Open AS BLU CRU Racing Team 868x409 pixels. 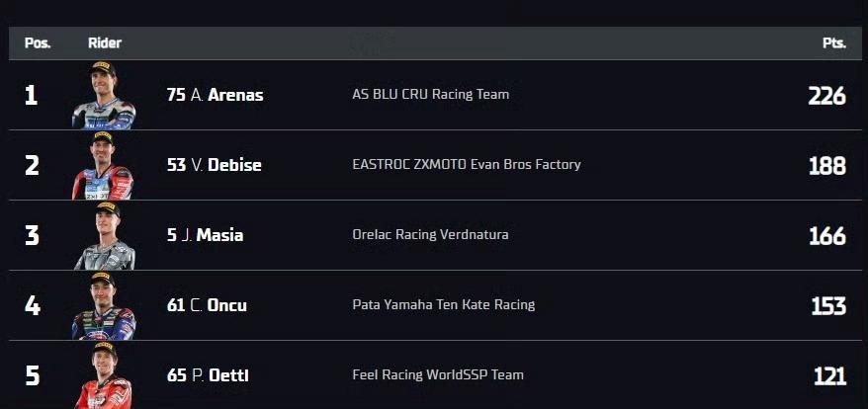[431, 95]
